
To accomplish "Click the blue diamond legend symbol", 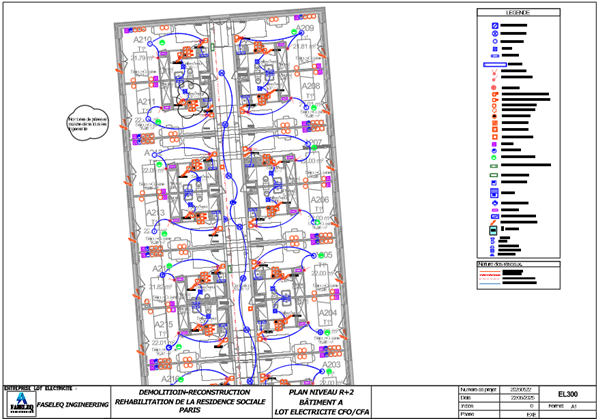I will [495, 203].
